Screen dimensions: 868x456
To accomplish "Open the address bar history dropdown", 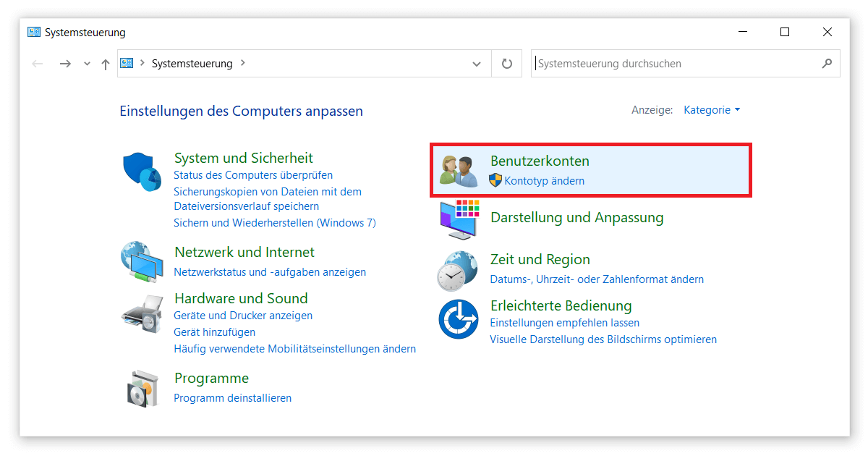I will click(477, 63).
